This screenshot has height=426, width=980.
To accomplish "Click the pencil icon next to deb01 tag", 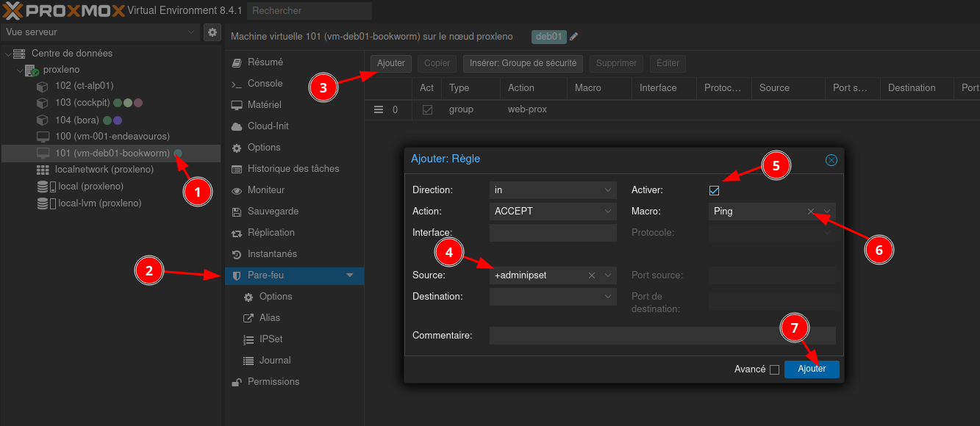I will point(574,37).
